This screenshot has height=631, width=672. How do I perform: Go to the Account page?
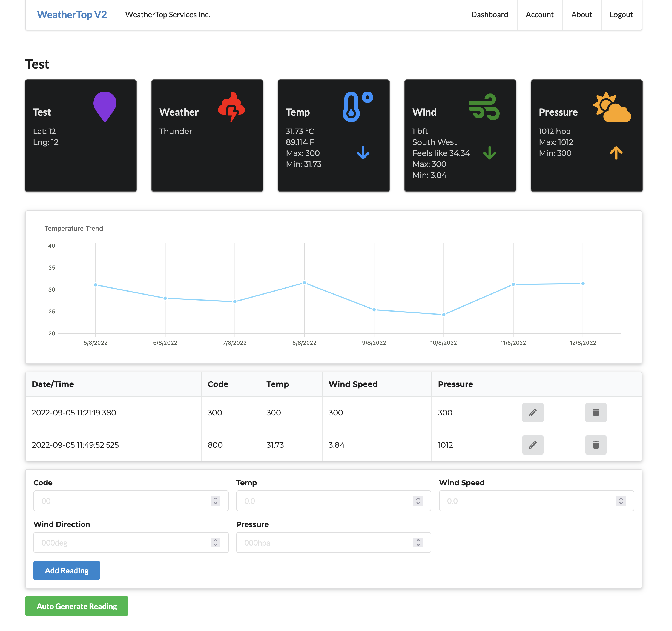(539, 15)
